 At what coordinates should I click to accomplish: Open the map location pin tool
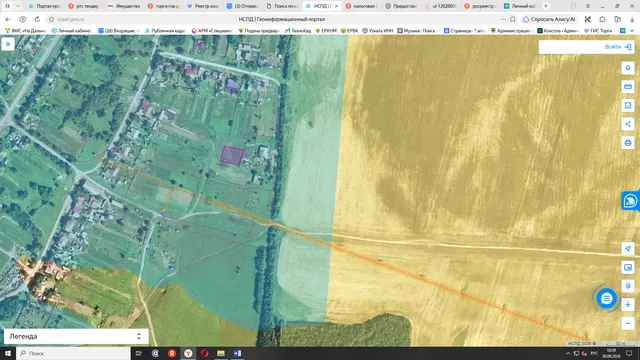pos(628,68)
